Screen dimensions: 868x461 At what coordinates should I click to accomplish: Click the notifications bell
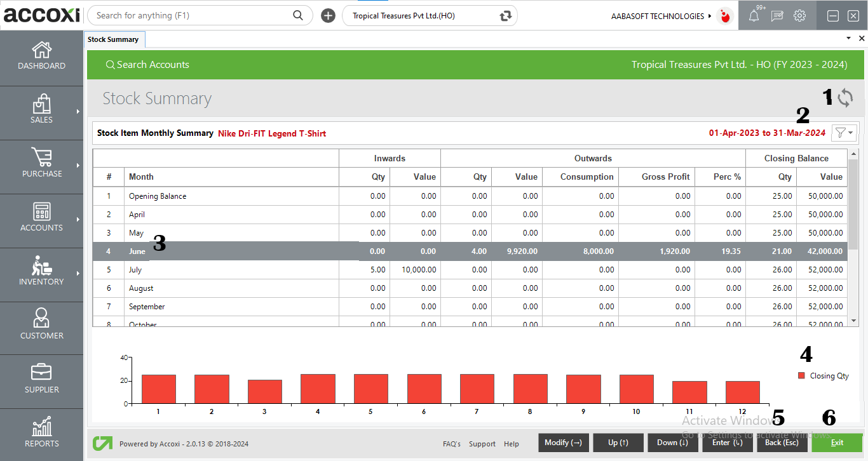pyautogui.click(x=753, y=15)
